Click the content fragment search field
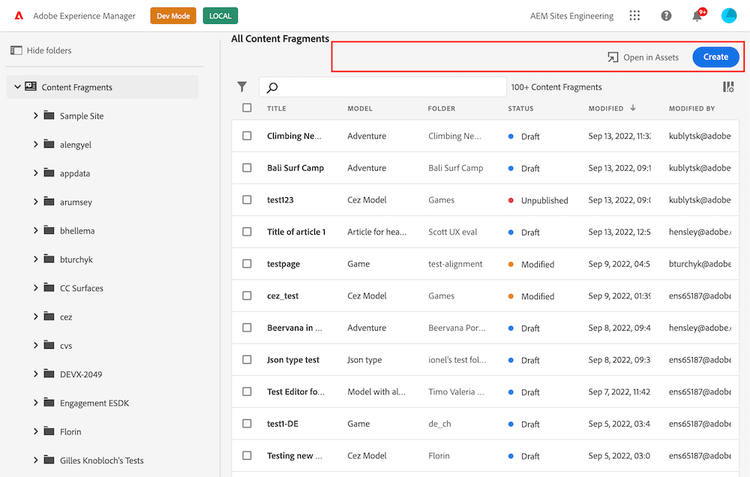This screenshot has width=750, height=477. [x=383, y=87]
